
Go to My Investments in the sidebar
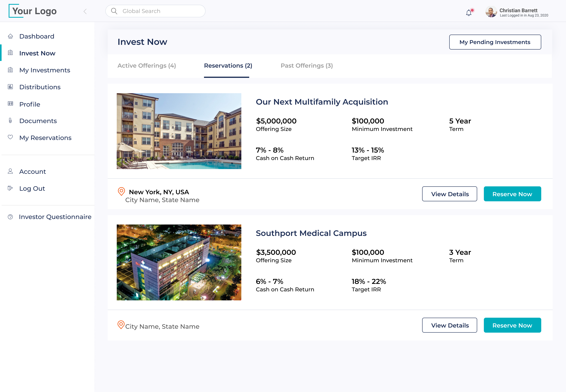pos(45,70)
